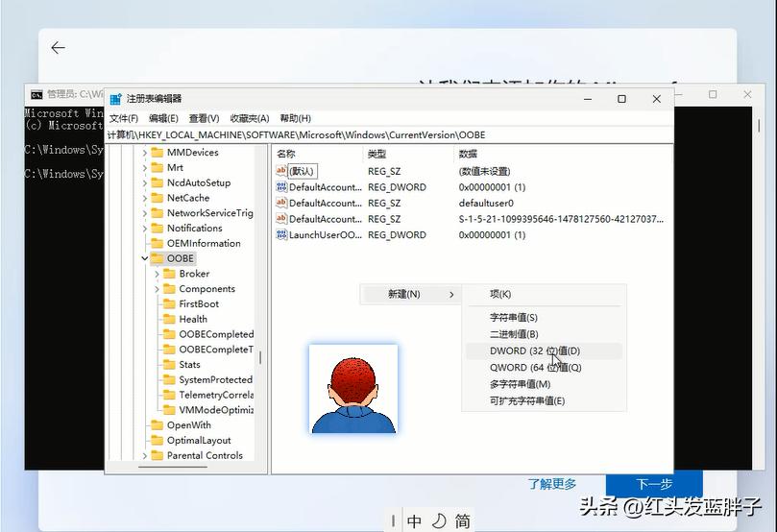Choose 二进制值(B) from submenu
Screen dimensions: 777x532
pos(544,334)
